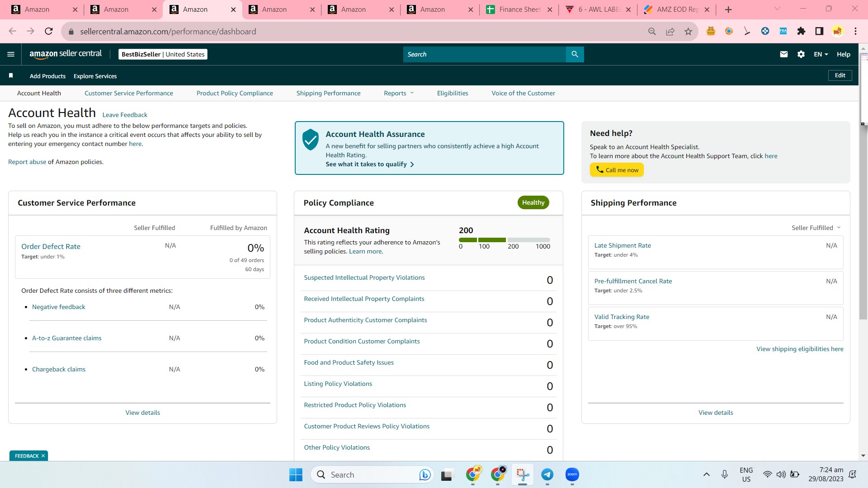Image resolution: width=868 pixels, height=488 pixels.
Task: Open the Windows Start menu
Action: point(296,474)
